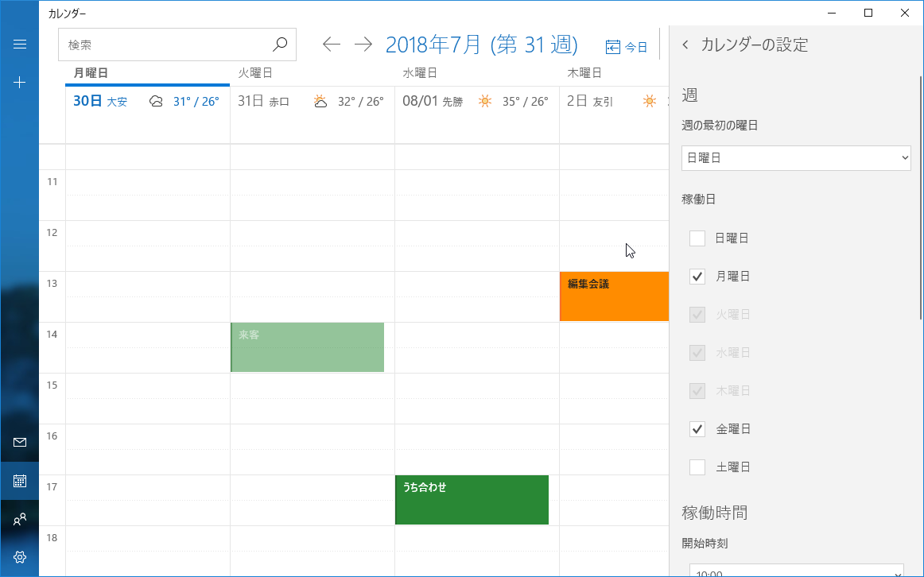The image size is (924, 577).
Task: Click the sun weather icon on 水曜日
Action: 484,101
